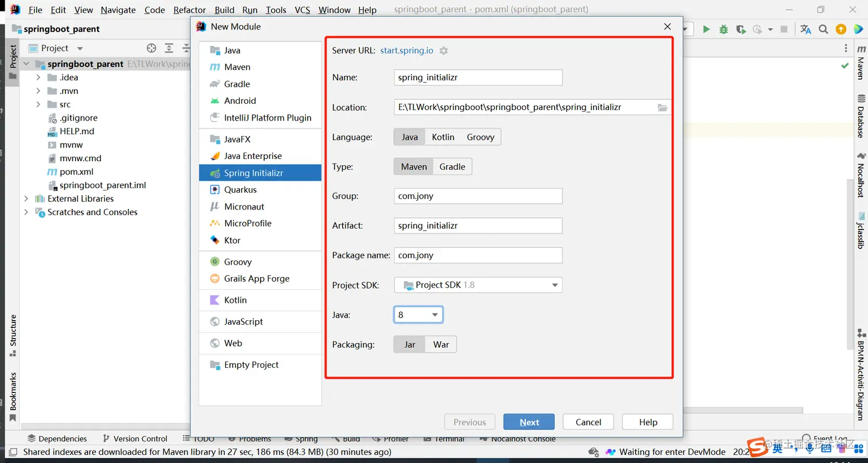The image size is (868, 463).
Task: Select Spring Initializr in module list
Action: (x=260, y=173)
